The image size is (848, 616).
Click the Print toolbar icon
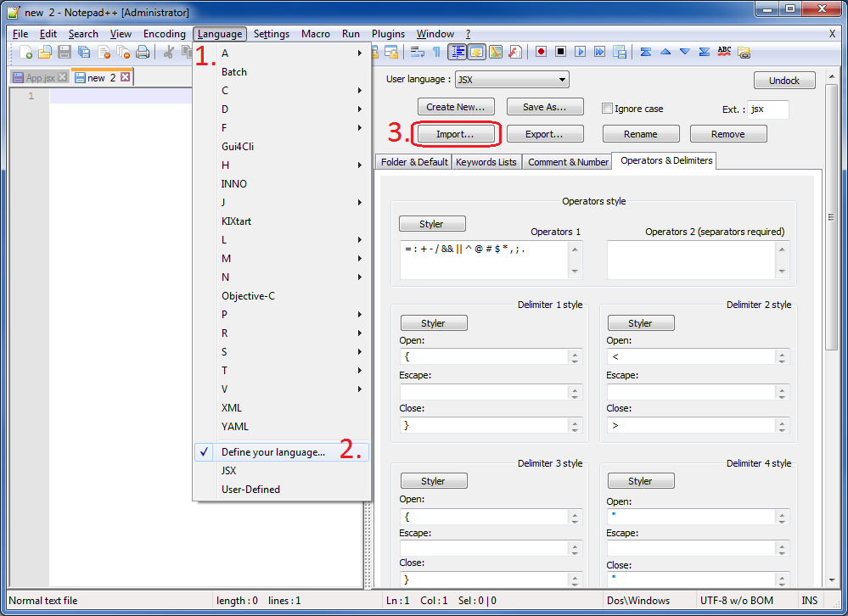click(x=143, y=52)
